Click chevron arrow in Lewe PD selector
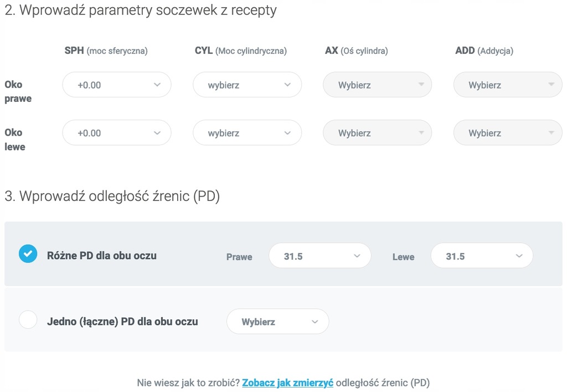This screenshot has width=567, height=392. (519, 256)
